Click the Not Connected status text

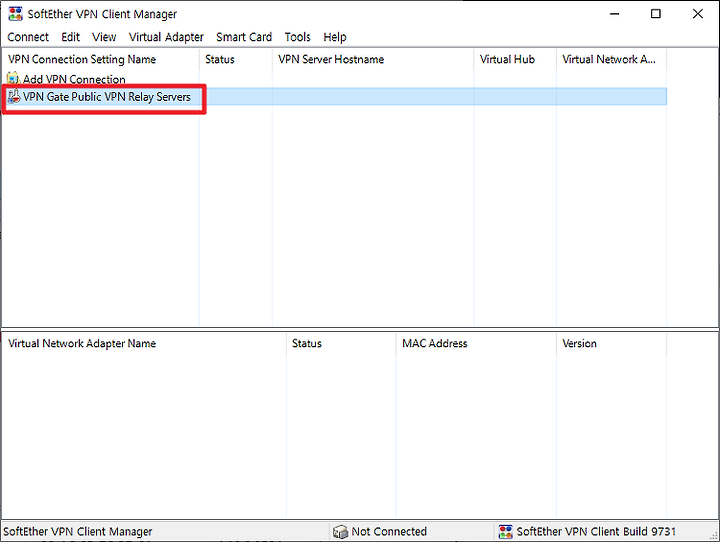point(389,531)
